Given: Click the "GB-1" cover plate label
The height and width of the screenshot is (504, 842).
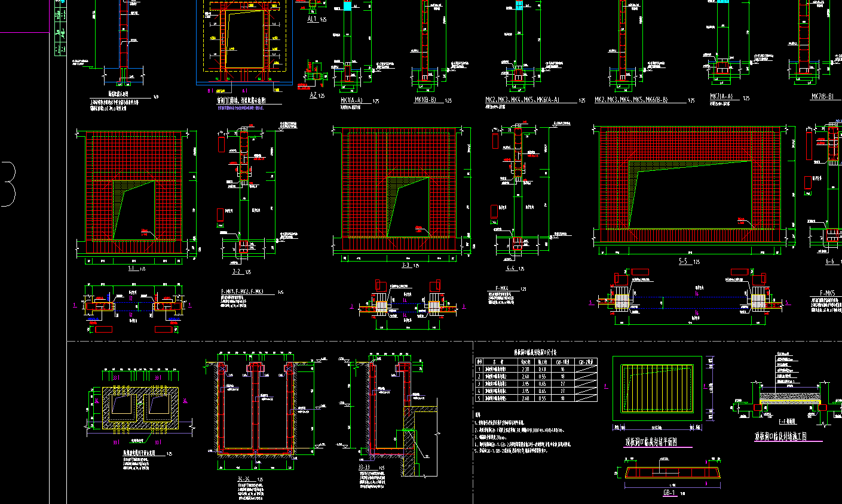Looking at the screenshot, I should point(669,493).
